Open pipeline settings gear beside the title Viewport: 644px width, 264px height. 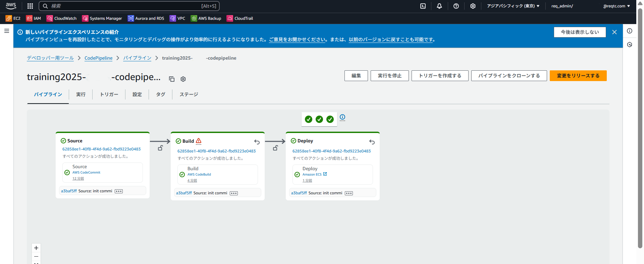tap(183, 79)
